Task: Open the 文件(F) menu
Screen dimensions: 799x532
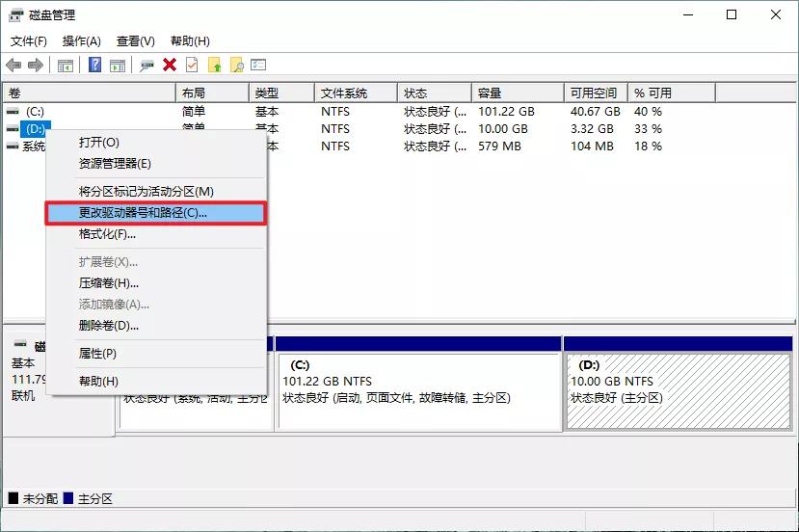Action: pos(29,41)
